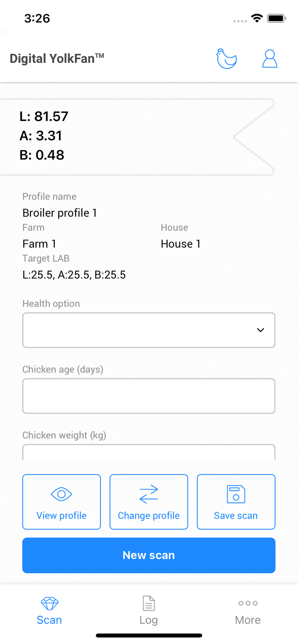Tap the Log document icon
The image size is (298, 644).
tap(149, 603)
